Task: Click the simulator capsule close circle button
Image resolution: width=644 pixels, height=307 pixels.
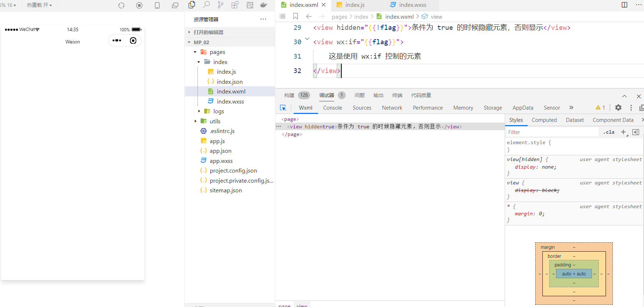Action: [133, 40]
